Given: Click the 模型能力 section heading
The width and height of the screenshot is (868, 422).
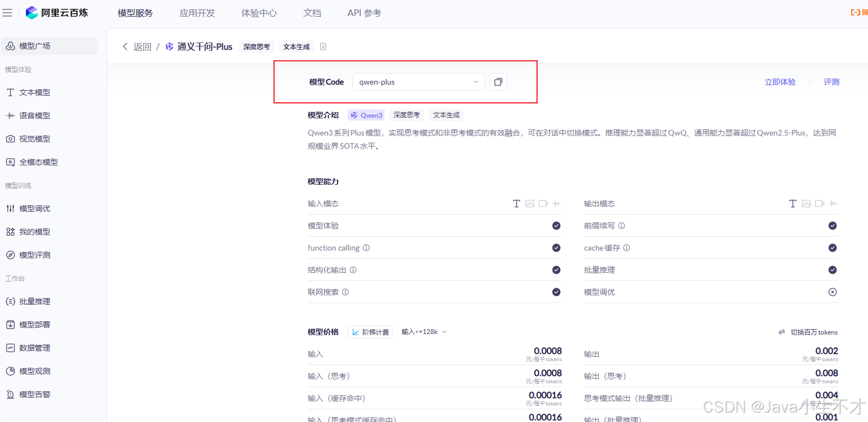Looking at the screenshot, I should 323,181.
